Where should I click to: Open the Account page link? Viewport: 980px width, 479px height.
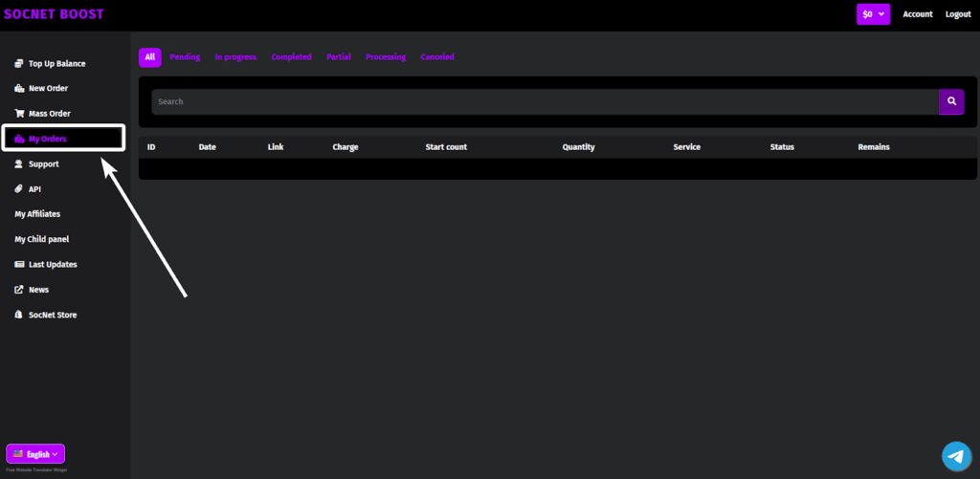918,14
